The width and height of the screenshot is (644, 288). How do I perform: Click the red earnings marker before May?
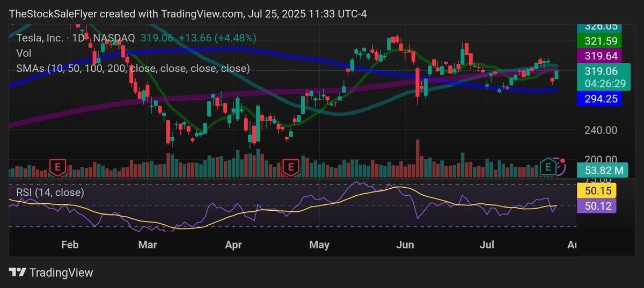290,167
